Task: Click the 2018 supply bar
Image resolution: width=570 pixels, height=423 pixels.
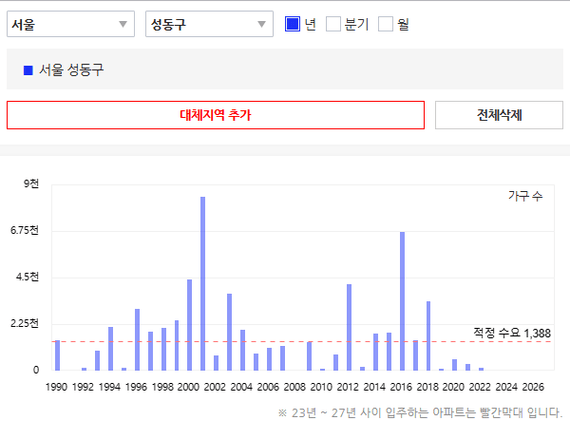Action: [x=429, y=336]
